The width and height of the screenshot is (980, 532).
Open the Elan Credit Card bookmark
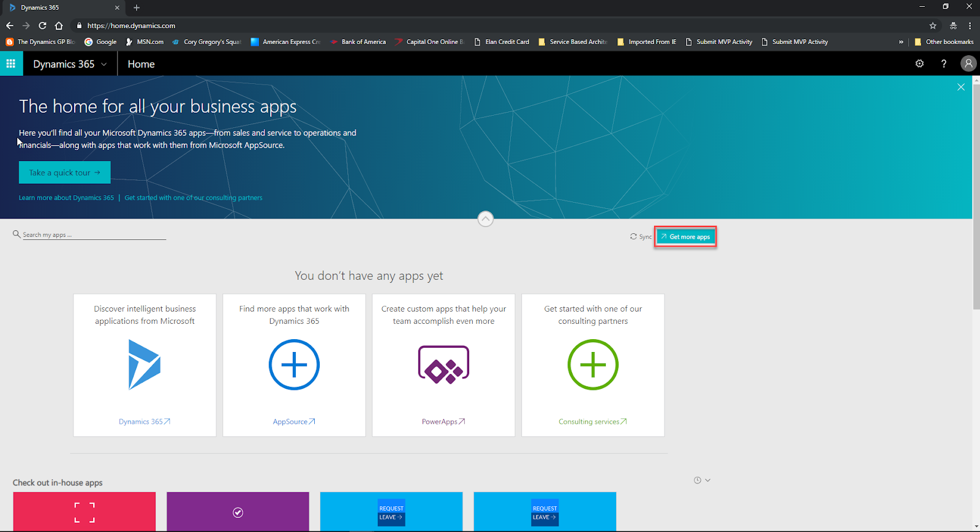point(502,42)
